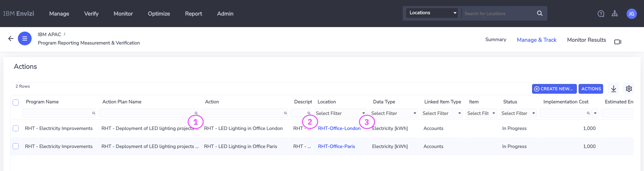Open the Status filter dropdown

tap(518, 113)
